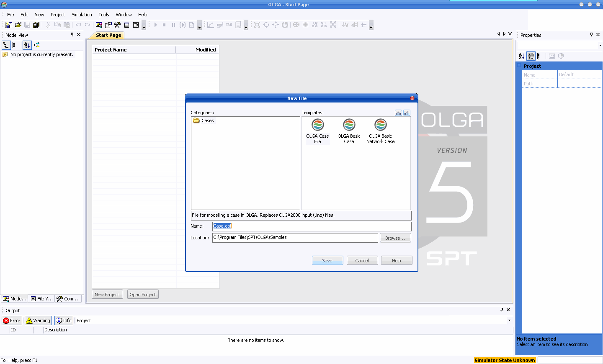This screenshot has height=364, width=603.
Task: Click the Save button in New File
Action: coord(327,261)
